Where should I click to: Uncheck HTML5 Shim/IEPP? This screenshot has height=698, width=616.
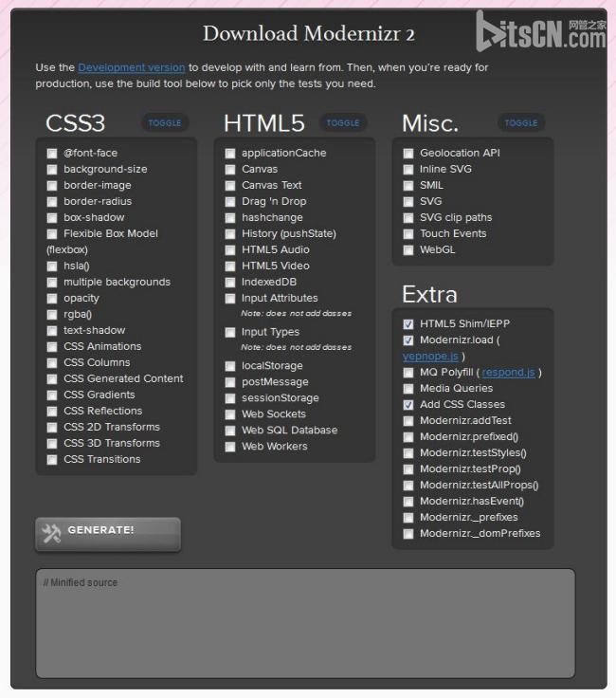408,324
